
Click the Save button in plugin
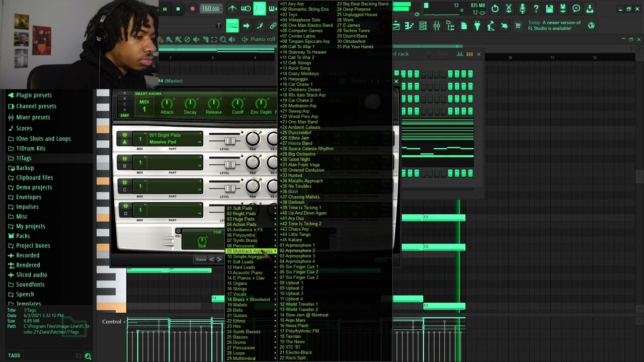coord(201,259)
